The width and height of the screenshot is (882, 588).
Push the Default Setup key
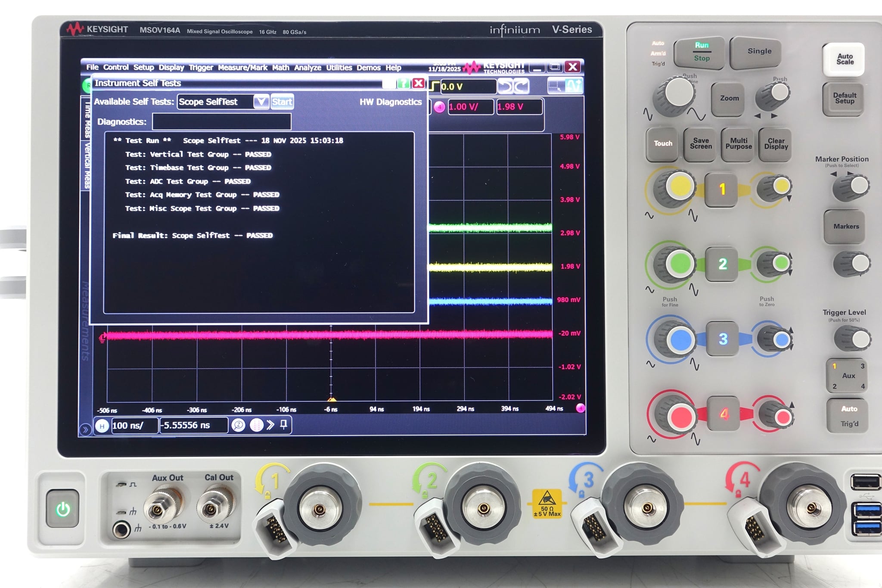tap(843, 99)
